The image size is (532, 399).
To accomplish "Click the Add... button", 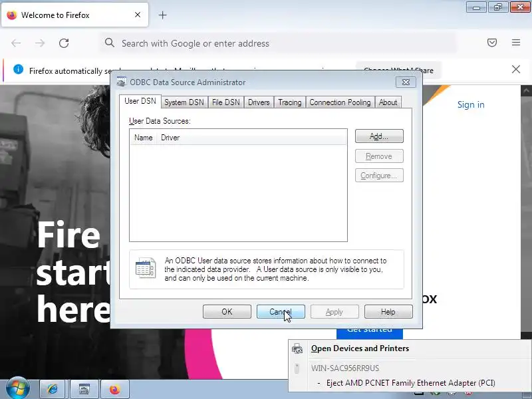I will point(379,136).
